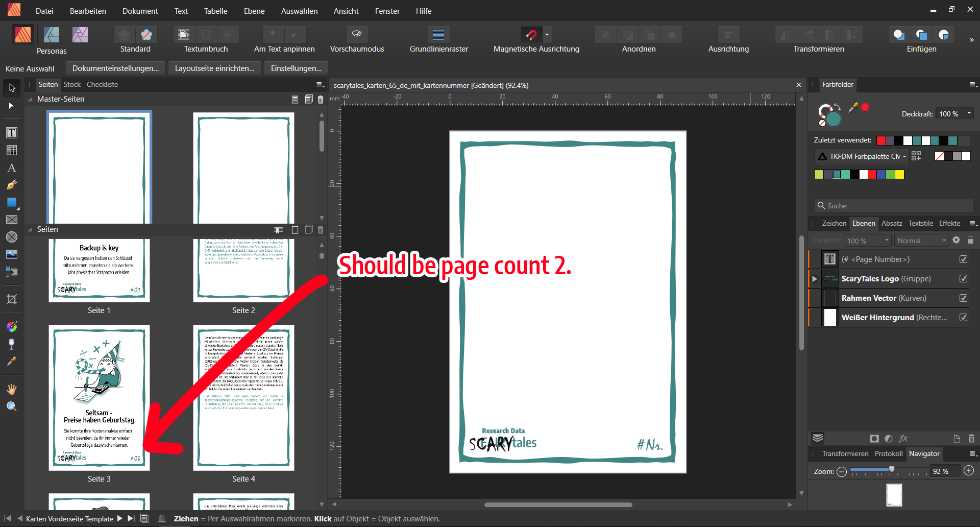Viewport: 980px width, 527px height.
Task: Switch to the Textstile tab
Action: (920, 223)
